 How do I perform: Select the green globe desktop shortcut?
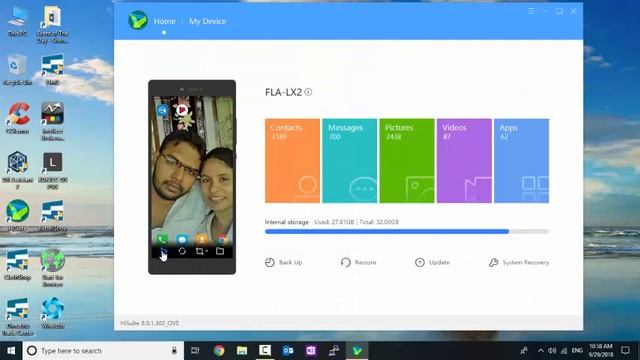pyautogui.click(x=52, y=268)
